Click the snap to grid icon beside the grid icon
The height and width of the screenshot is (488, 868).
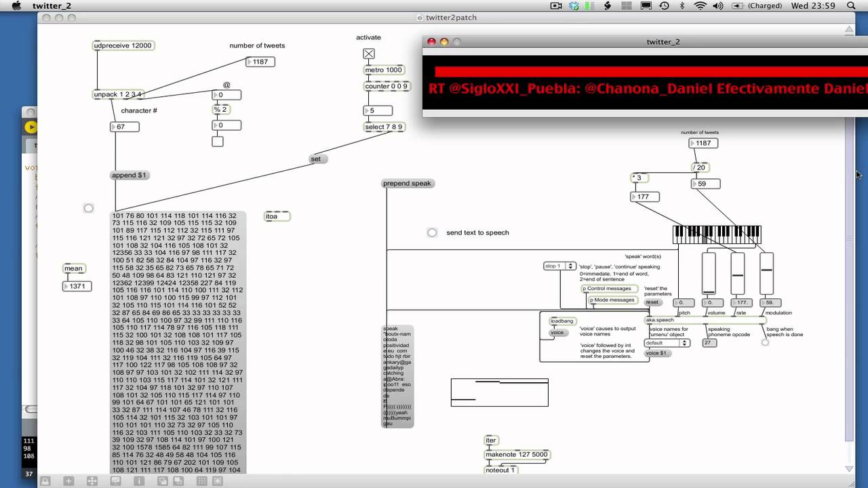[x=218, y=481]
